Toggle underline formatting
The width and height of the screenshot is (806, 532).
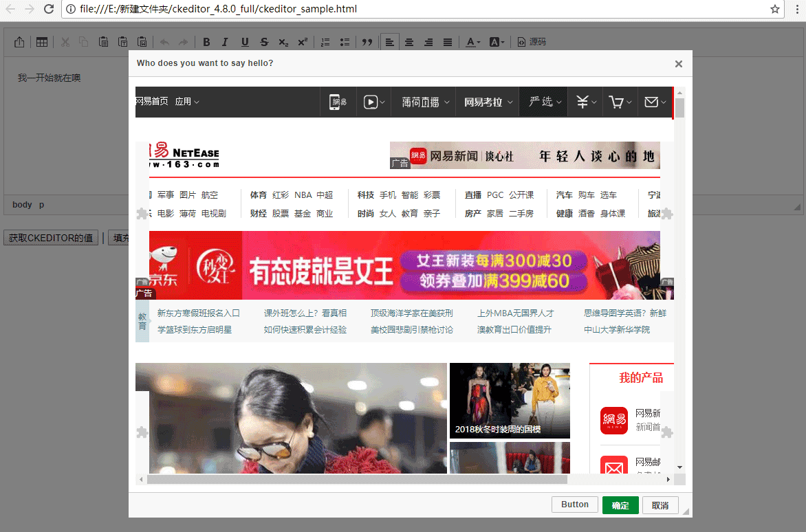245,42
